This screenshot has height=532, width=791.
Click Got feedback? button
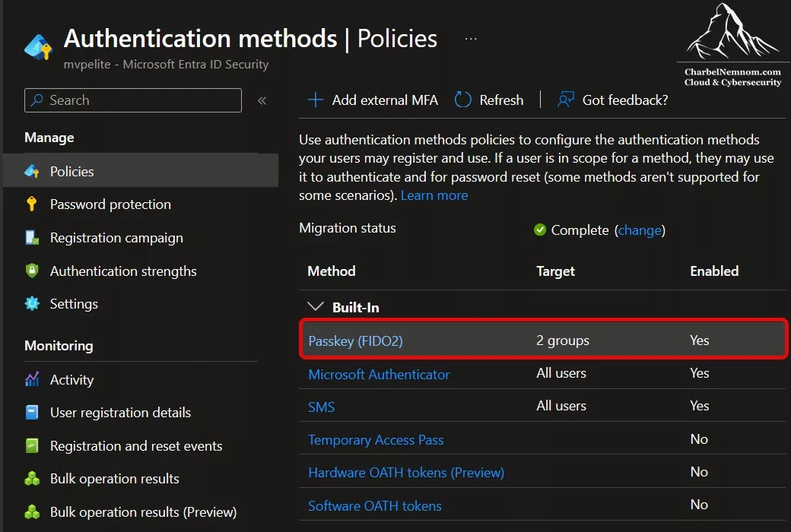613,100
